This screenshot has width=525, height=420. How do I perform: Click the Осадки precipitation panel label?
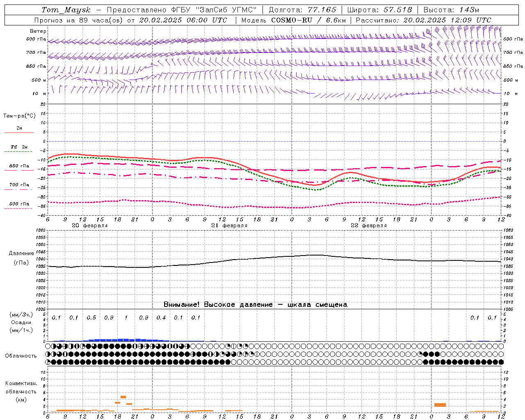pyautogui.click(x=21, y=322)
